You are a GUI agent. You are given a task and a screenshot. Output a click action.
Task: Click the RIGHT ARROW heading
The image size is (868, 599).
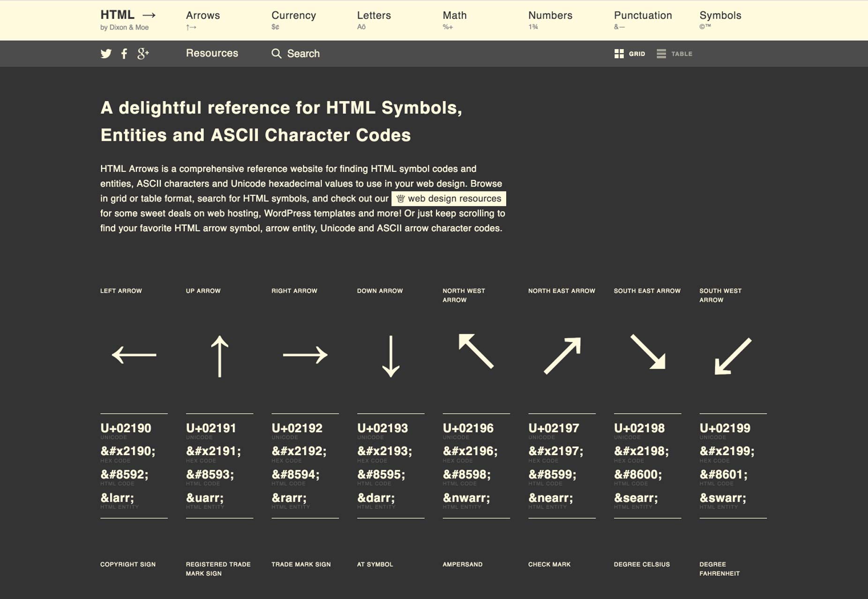[294, 291]
